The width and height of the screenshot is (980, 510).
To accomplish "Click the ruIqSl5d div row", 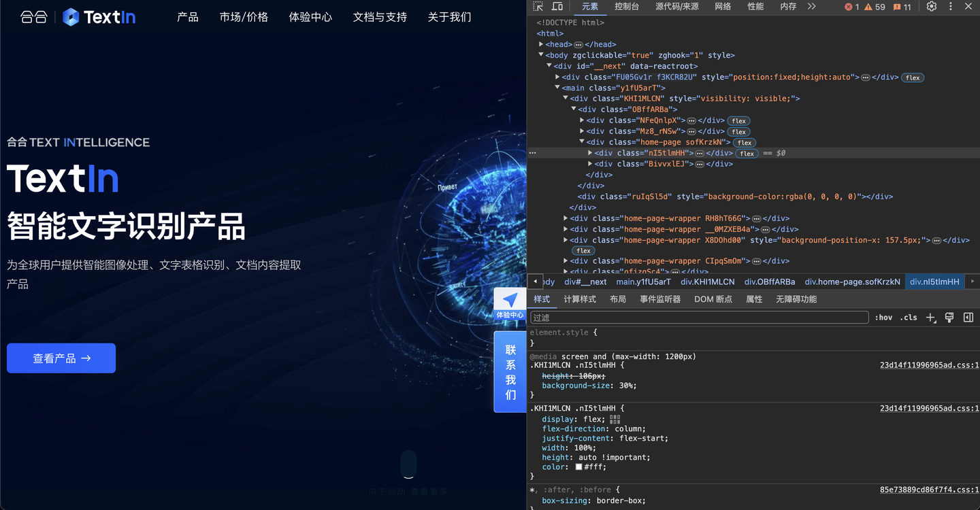I will click(x=735, y=197).
